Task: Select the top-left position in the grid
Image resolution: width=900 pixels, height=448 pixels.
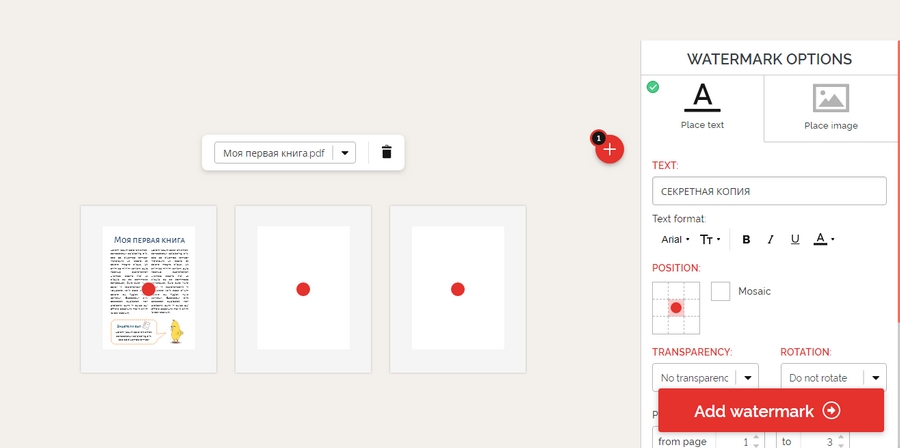Action: click(660, 291)
